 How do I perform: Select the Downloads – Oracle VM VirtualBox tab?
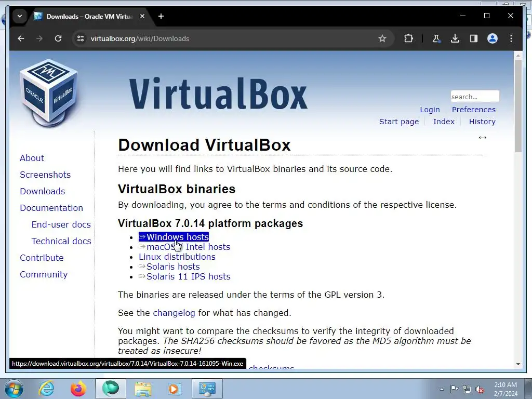[89, 16]
